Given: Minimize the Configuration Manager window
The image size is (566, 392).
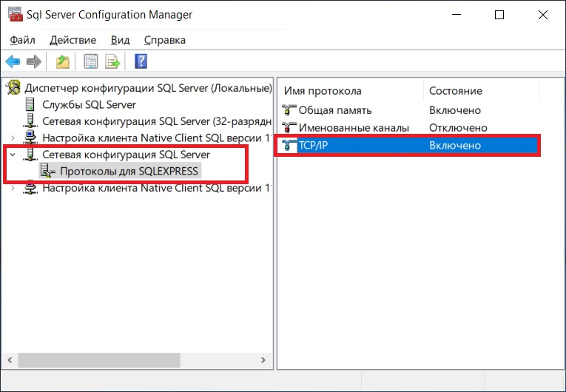Looking at the screenshot, I should coord(456,15).
